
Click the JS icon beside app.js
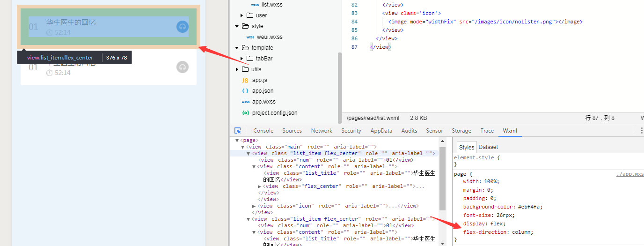tap(245, 80)
